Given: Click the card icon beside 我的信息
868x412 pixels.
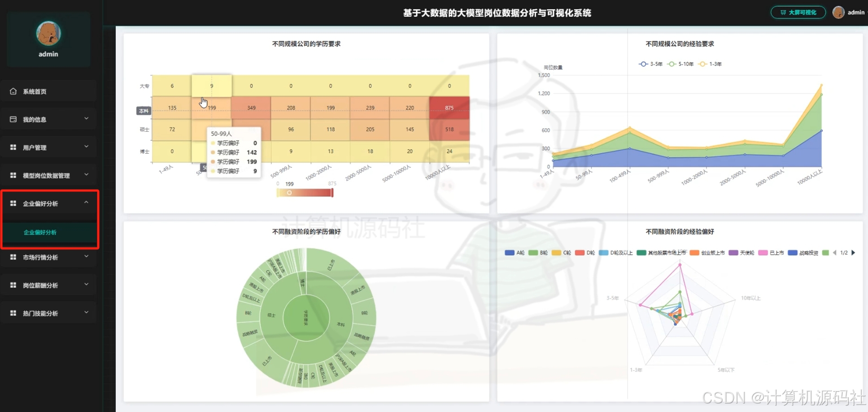Looking at the screenshot, I should point(13,119).
